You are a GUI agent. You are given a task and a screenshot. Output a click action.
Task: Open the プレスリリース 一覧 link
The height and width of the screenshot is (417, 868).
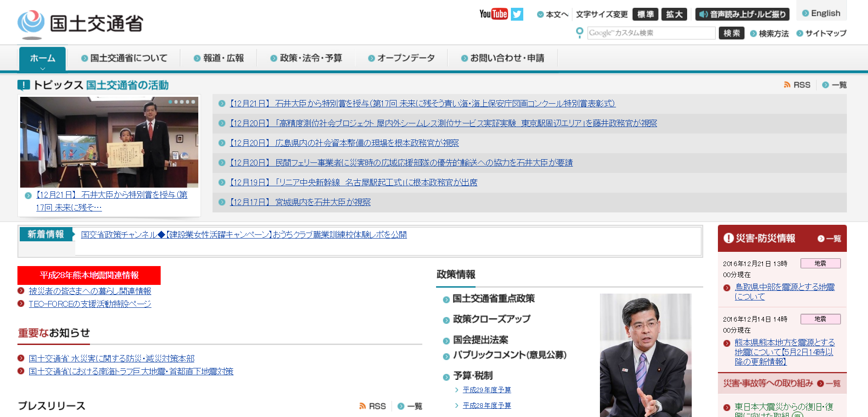click(x=410, y=406)
